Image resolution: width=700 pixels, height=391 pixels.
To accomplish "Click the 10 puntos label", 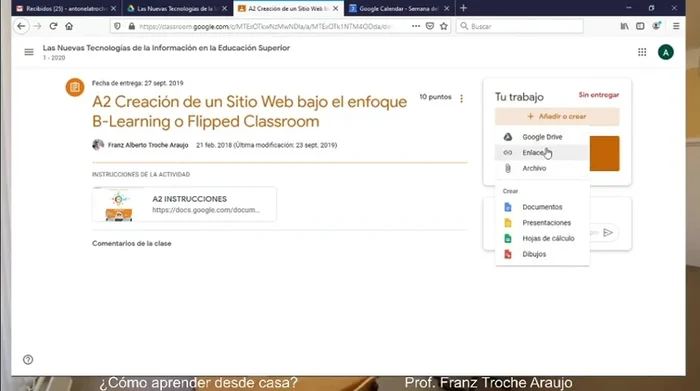I will coord(435,97).
